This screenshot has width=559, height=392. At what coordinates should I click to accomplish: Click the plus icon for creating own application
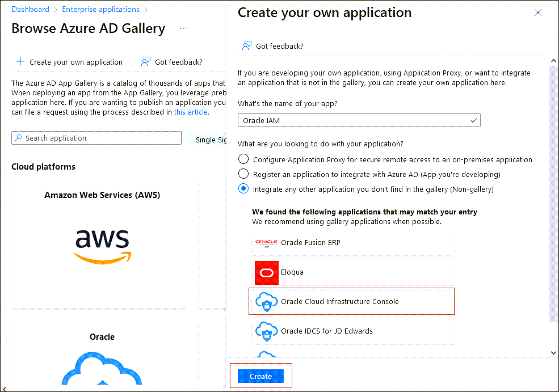pos(20,61)
